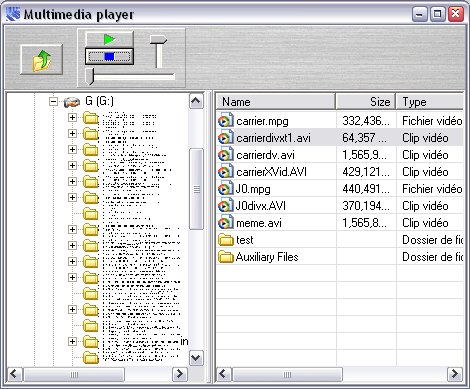Screen dimensions: 470x389
Task: Click file list scroll right arrow
Action: [x=455, y=374]
